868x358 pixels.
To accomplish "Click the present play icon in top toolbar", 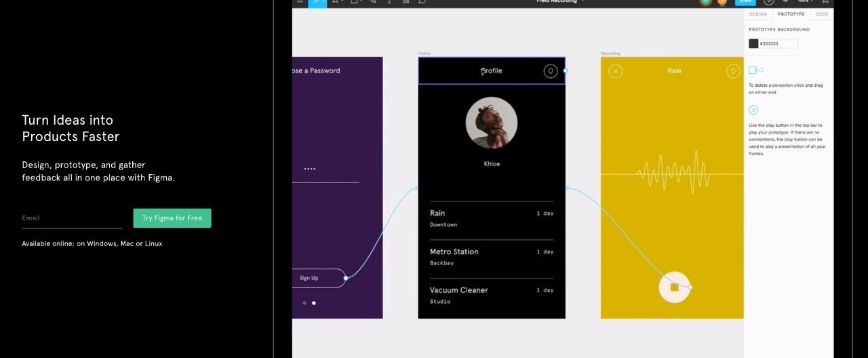I will coord(768,2).
